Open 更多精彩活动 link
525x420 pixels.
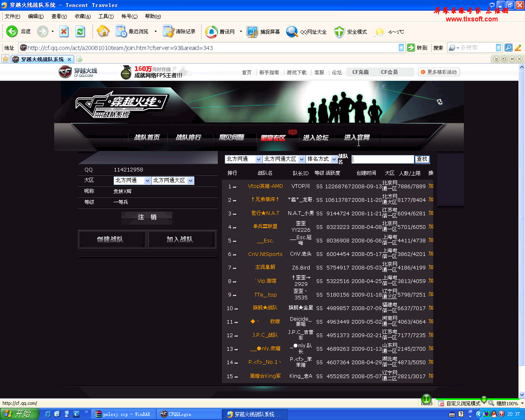pos(439,72)
